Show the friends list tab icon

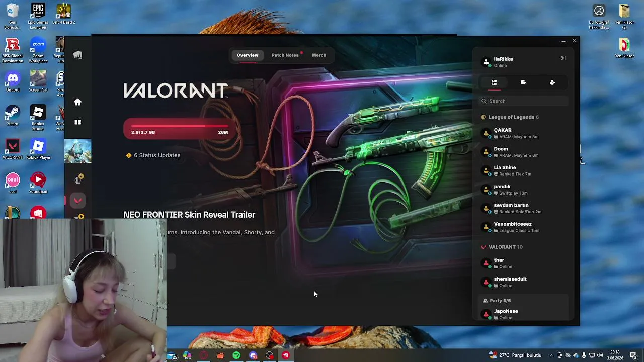click(494, 82)
